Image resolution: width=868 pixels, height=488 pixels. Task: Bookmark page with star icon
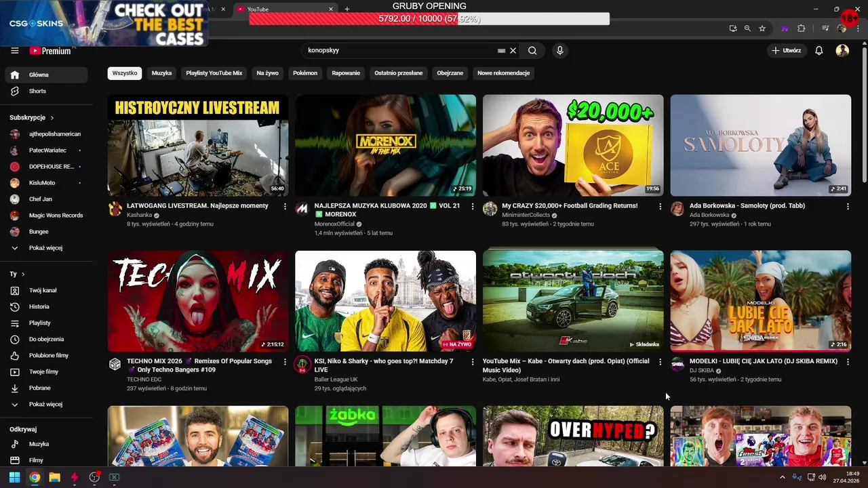[762, 28]
